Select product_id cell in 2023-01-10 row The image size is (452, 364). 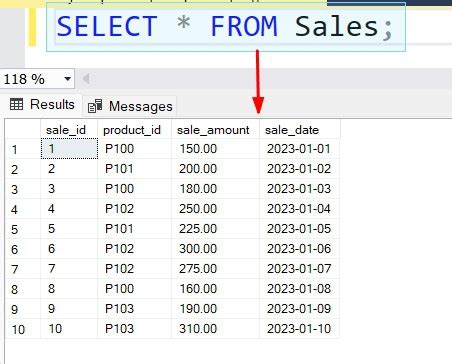click(x=135, y=329)
